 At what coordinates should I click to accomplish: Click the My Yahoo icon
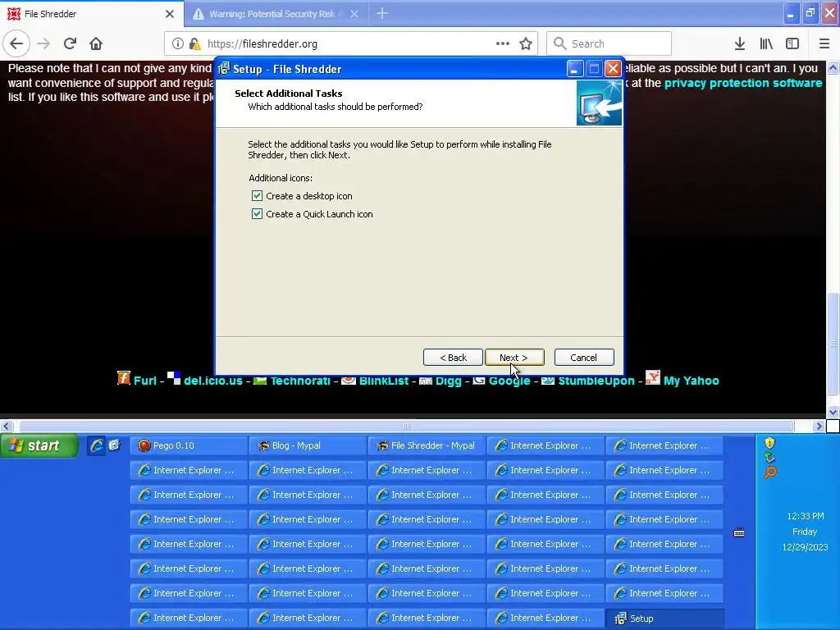click(652, 377)
